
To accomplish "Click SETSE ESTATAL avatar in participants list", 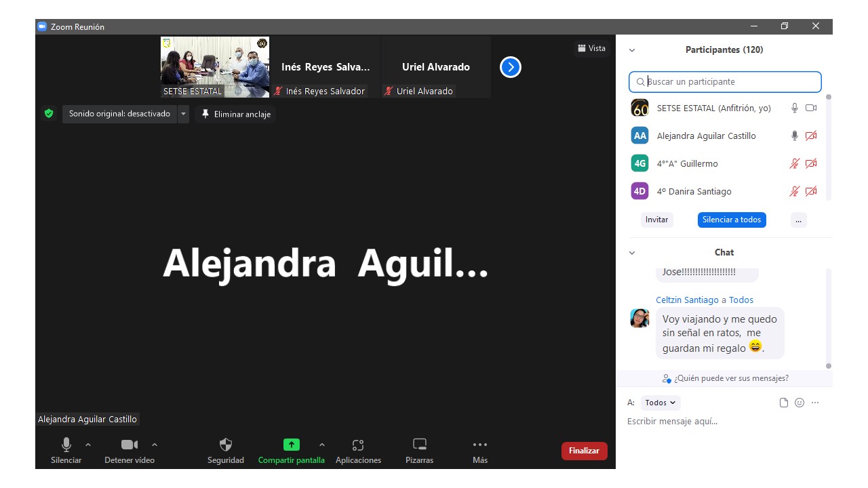I will 639,108.
